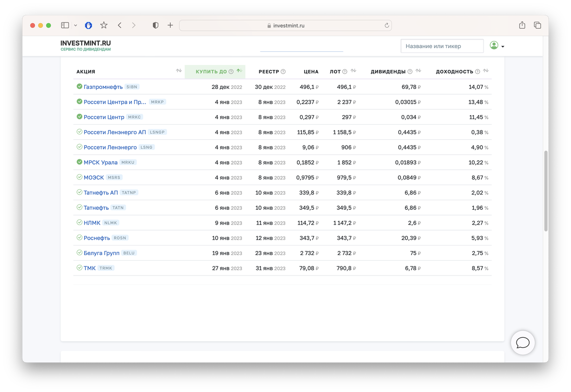Screen dimensions: 571x392
Task: Click the SIBN ticker badge
Action: (x=132, y=87)
